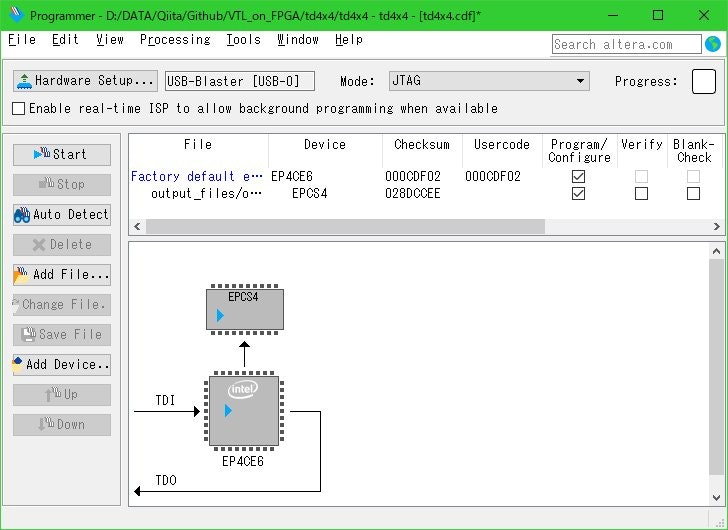Click the table scroll left arrow
This screenshot has width=728, height=530.
pyautogui.click(x=137, y=226)
